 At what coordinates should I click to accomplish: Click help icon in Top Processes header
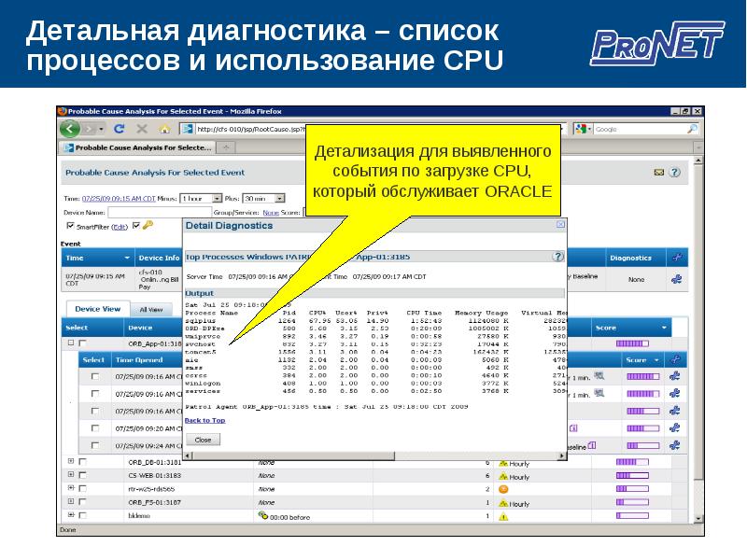[557, 256]
